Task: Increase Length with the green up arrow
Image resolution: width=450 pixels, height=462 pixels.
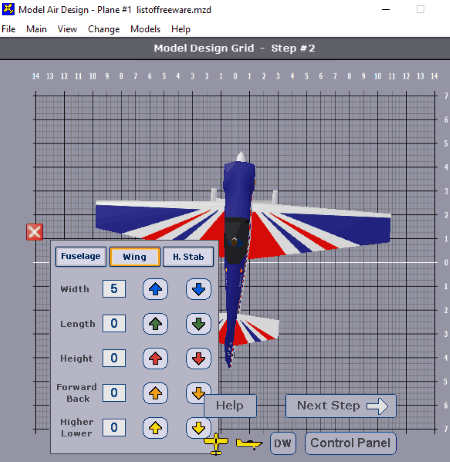Action: pyautogui.click(x=155, y=324)
